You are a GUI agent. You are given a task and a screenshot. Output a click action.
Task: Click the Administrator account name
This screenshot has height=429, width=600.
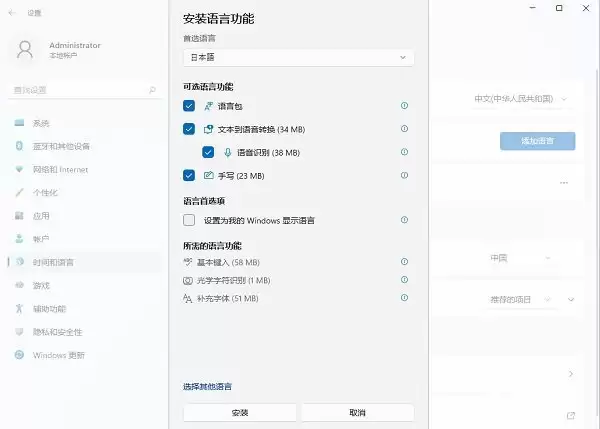pyautogui.click(x=75, y=45)
